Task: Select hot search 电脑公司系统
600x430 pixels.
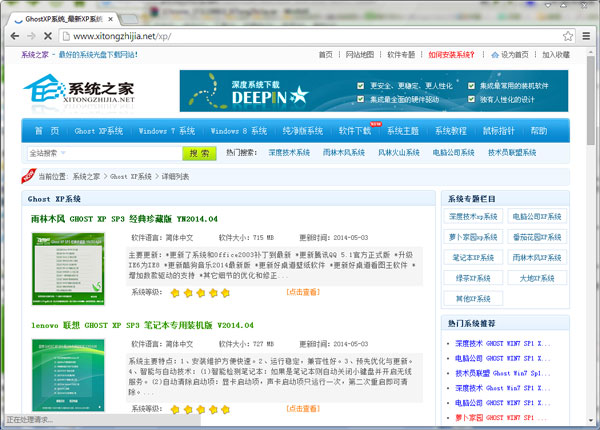Action: [x=453, y=153]
